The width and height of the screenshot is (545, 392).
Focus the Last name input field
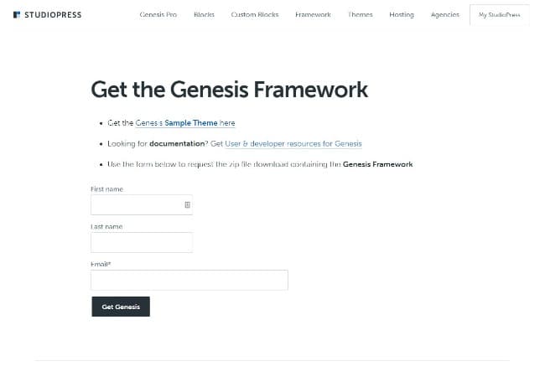[142, 242]
